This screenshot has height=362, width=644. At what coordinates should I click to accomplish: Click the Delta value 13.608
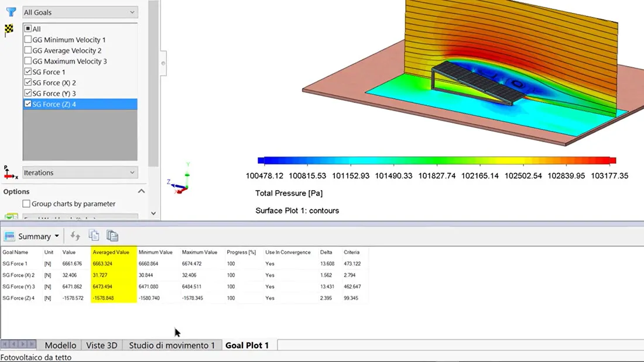327,264
